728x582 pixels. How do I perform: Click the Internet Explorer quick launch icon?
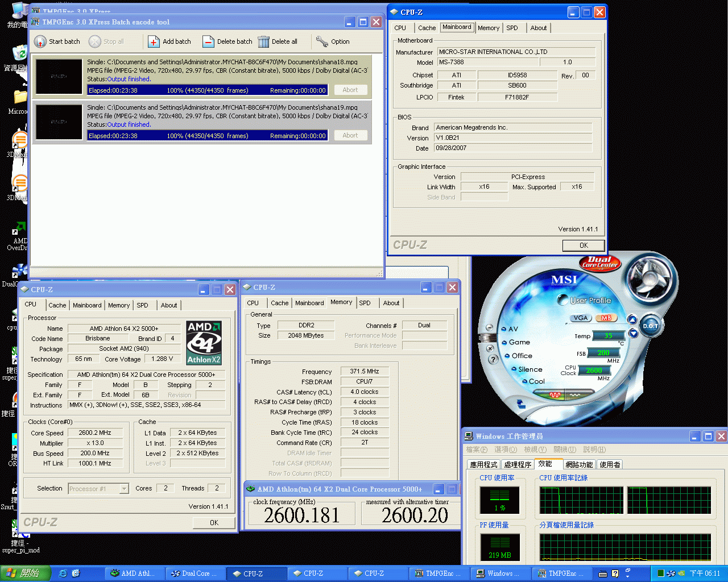click(x=63, y=573)
